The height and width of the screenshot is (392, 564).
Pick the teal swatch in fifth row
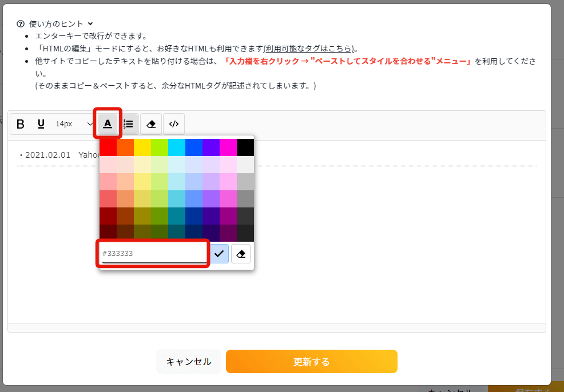point(177,216)
